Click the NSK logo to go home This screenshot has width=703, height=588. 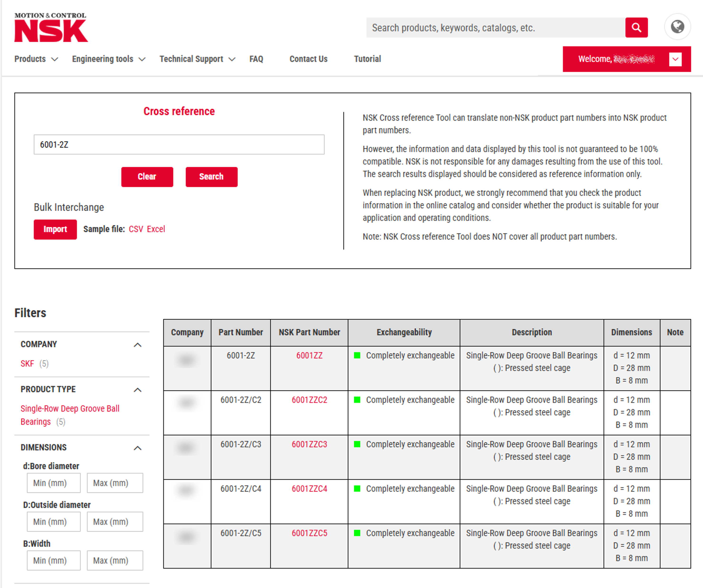click(x=50, y=29)
